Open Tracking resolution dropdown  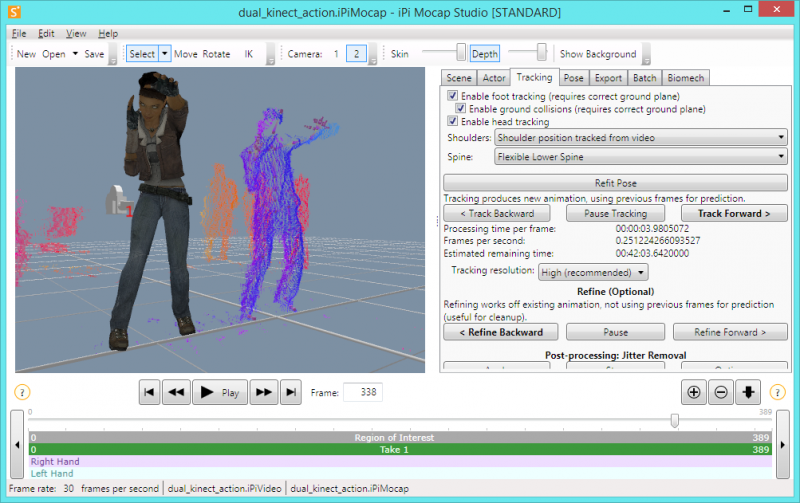[x=593, y=272]
